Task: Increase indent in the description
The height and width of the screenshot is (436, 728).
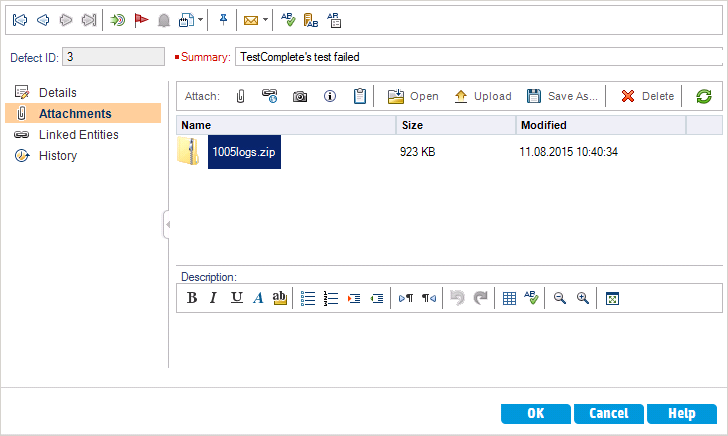Action: click(354, 298)
